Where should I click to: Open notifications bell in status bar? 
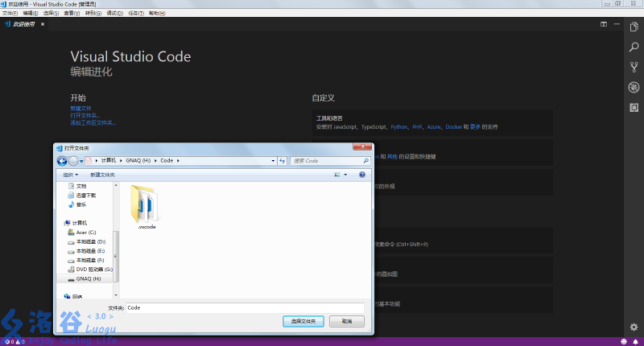click(x=635, y=341)
